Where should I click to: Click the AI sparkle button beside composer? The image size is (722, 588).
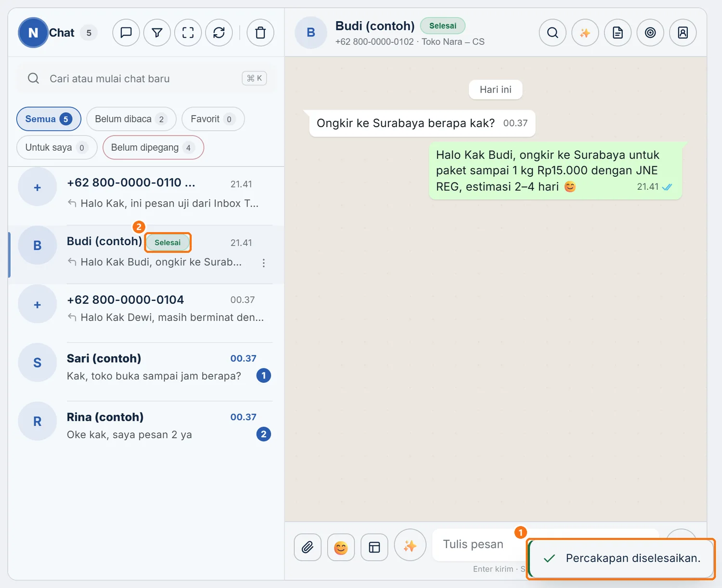(x=410, y=545)
